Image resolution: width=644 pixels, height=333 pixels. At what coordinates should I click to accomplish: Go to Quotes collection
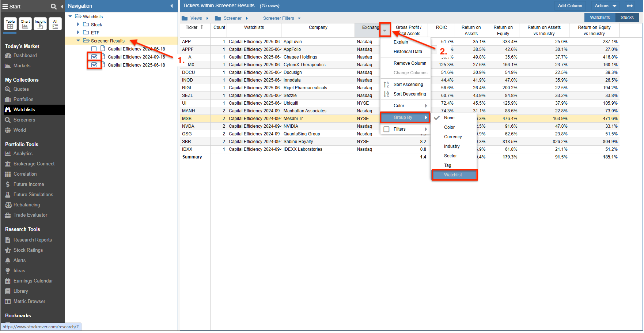(x=21, y=89)
